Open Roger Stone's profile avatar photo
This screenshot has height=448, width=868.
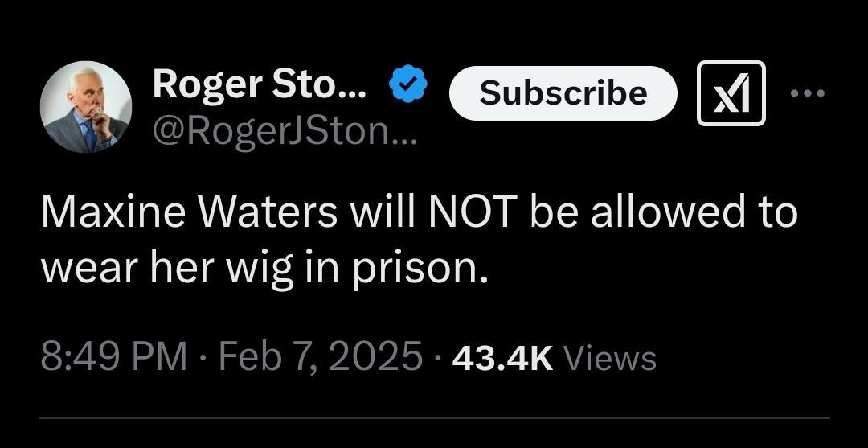tap(86, 107)
